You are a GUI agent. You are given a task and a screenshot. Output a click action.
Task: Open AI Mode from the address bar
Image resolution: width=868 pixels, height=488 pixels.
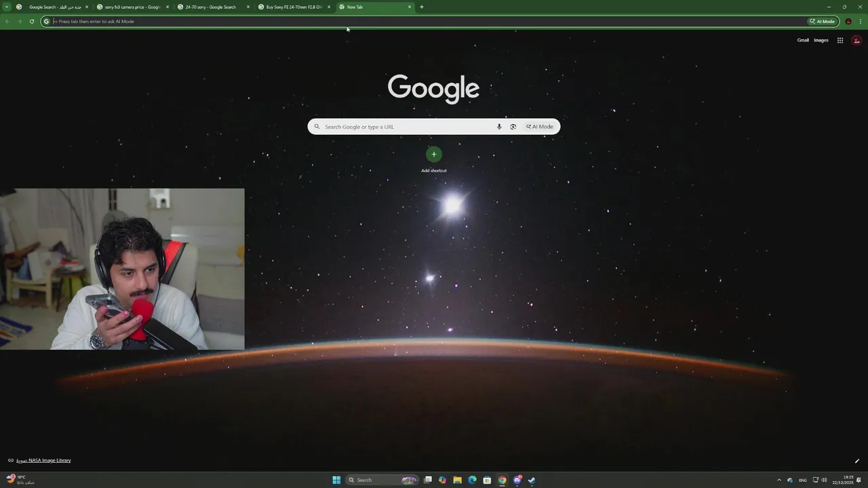click(x=822, y=21)
